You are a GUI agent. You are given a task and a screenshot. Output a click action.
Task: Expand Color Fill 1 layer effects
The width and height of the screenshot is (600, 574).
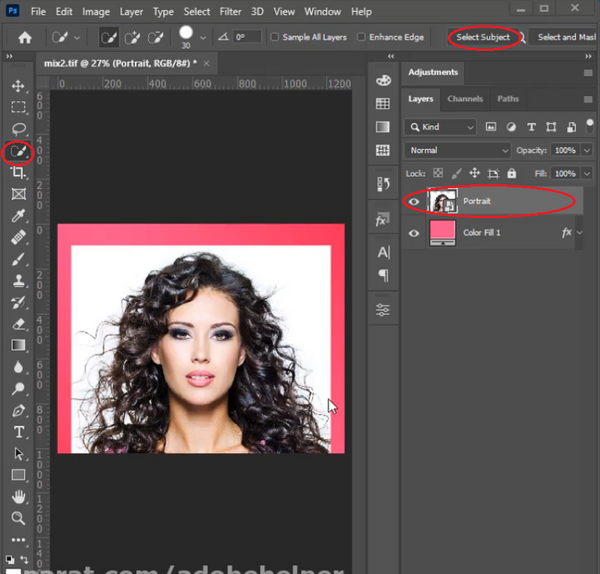(580, 232)
